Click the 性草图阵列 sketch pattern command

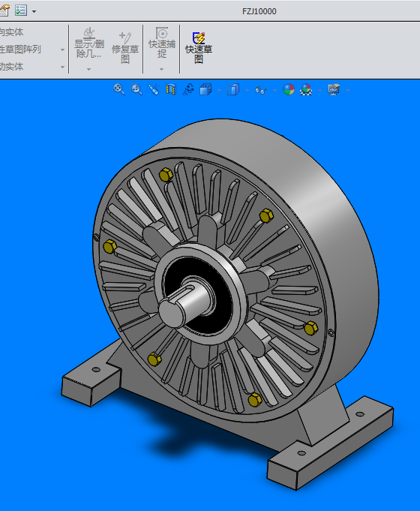click(20, 50)
